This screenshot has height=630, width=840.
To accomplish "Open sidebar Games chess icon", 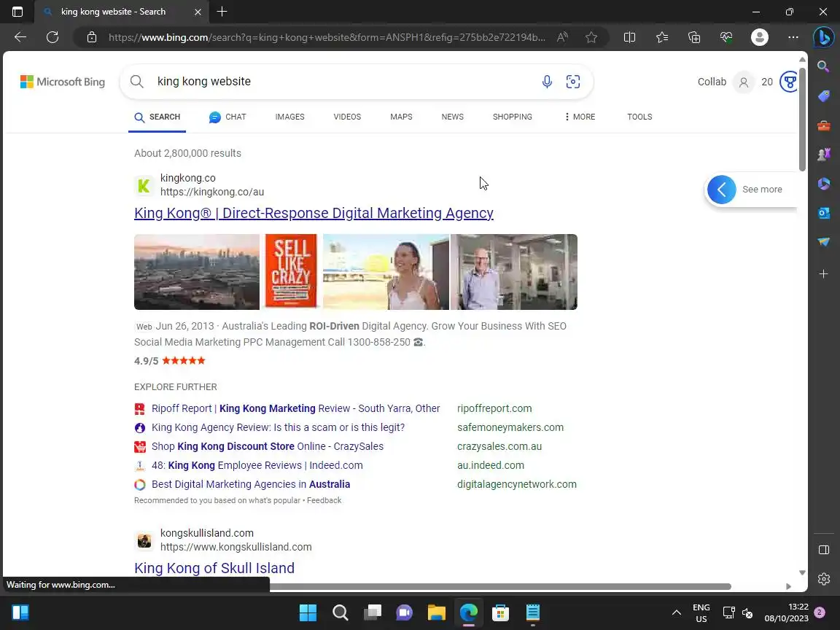I will [823, 155].
